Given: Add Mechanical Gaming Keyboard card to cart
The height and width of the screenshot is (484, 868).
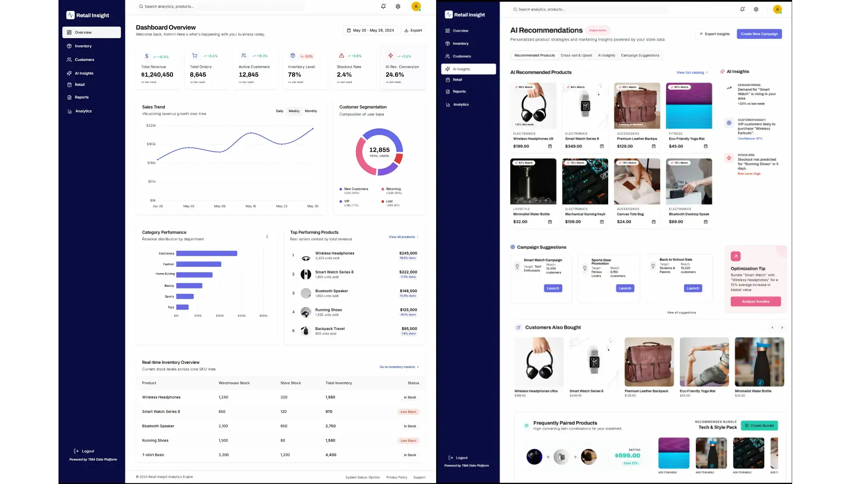Looking at the screenshot, I should point(602,221).
